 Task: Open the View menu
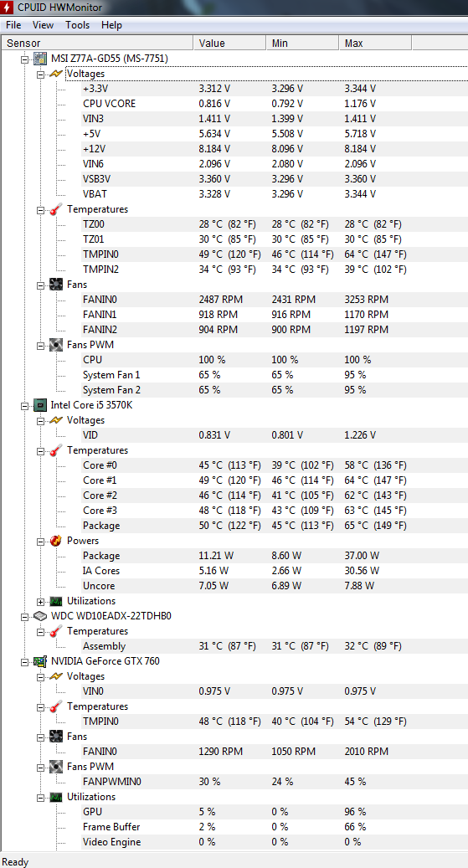click(x=43, y=25)
